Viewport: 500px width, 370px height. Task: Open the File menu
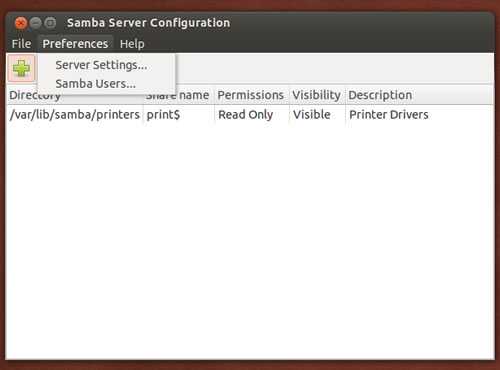[21, 44]
